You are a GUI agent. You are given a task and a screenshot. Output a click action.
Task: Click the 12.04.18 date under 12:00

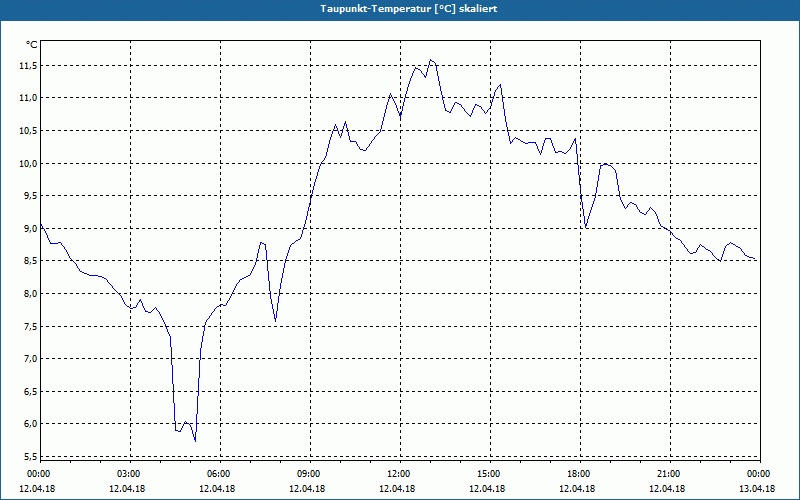(397, 489)
